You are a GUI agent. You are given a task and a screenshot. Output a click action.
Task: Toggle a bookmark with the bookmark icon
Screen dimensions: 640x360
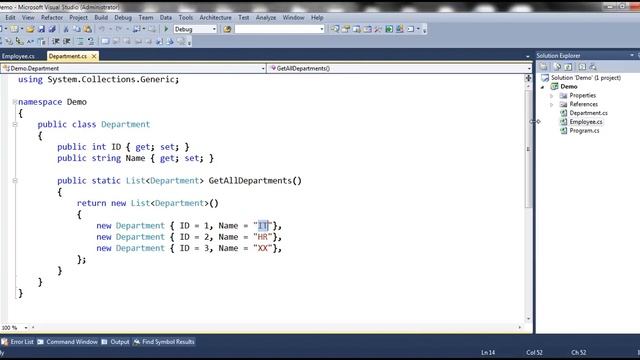105,41
